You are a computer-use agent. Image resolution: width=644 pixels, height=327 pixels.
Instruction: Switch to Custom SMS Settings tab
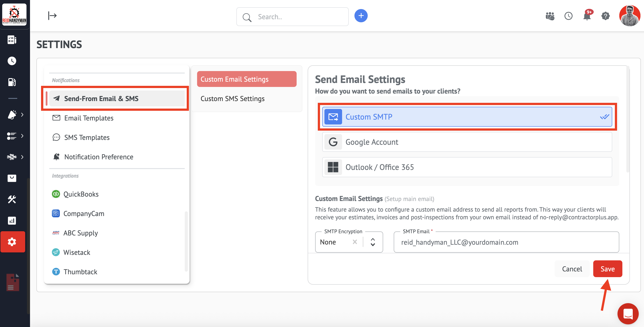pyautogui.click(x=232, y=99)
